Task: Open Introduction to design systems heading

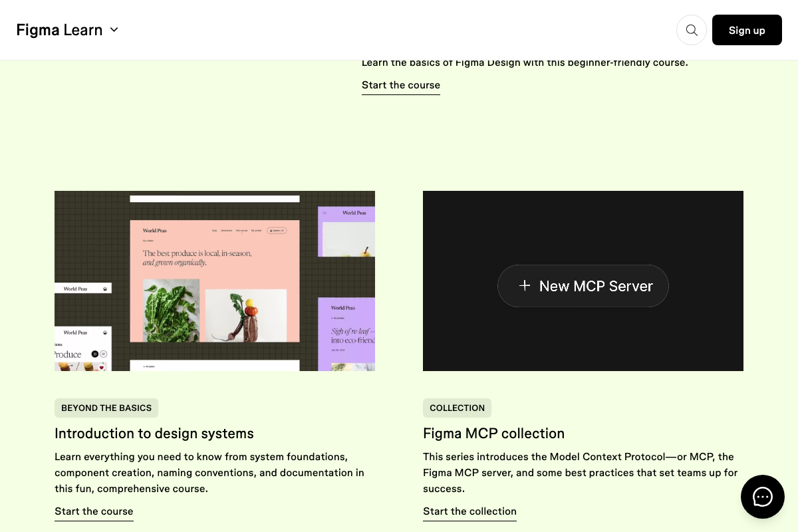Action: click(154, 434)
